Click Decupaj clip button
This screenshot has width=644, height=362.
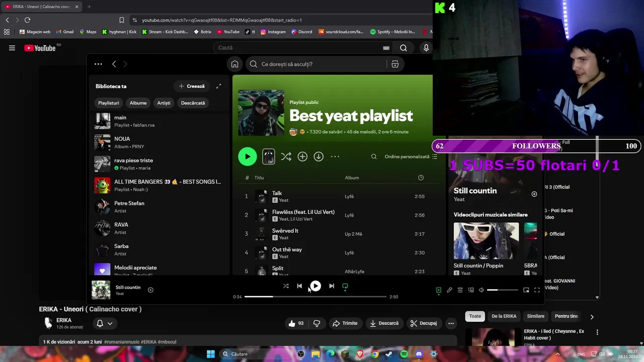click(x=424, y=323)
